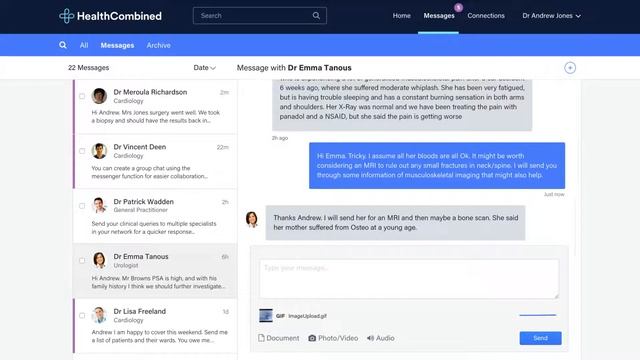Open the messages notification badge
This screenshot has height=360, width=640.
coord(458,7)
